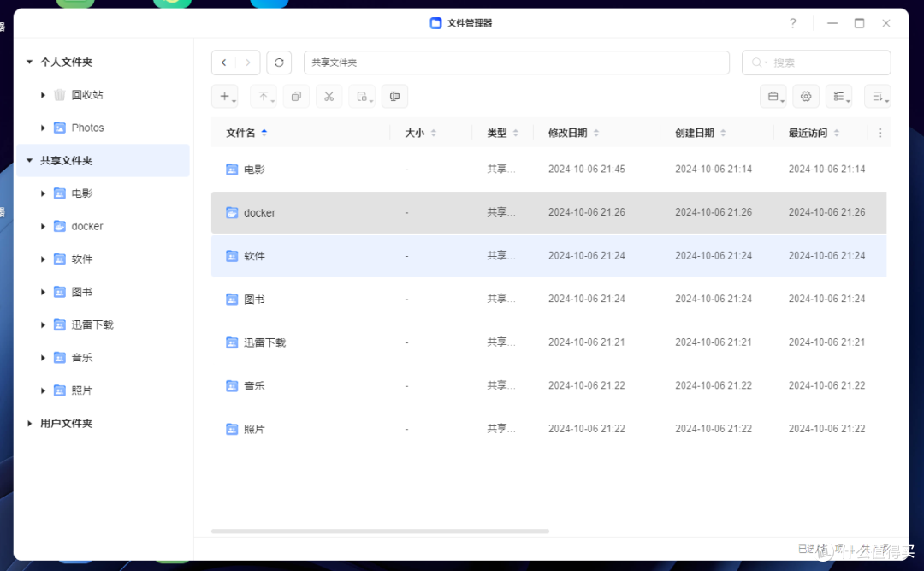Image resolution: width=924 pixels, height=571 pixels.
Task: Sort by 文件名 column header
Action: tap(246, 133)
